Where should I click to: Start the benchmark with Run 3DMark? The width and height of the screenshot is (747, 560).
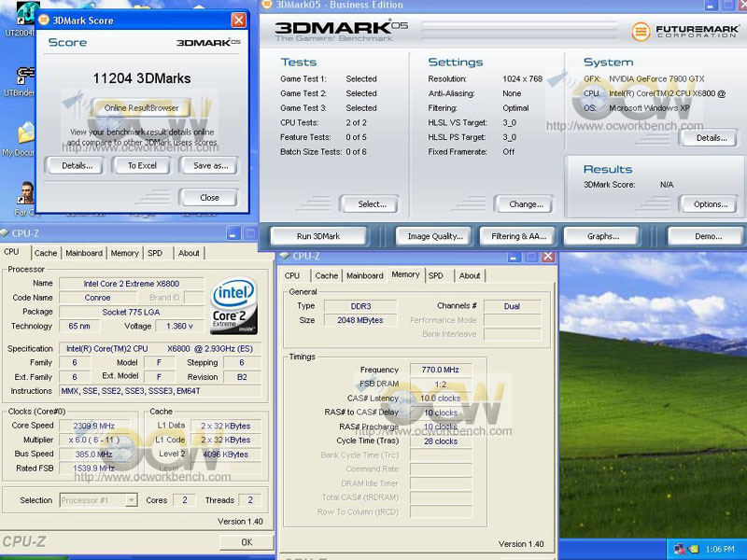[x=318, y=236]
